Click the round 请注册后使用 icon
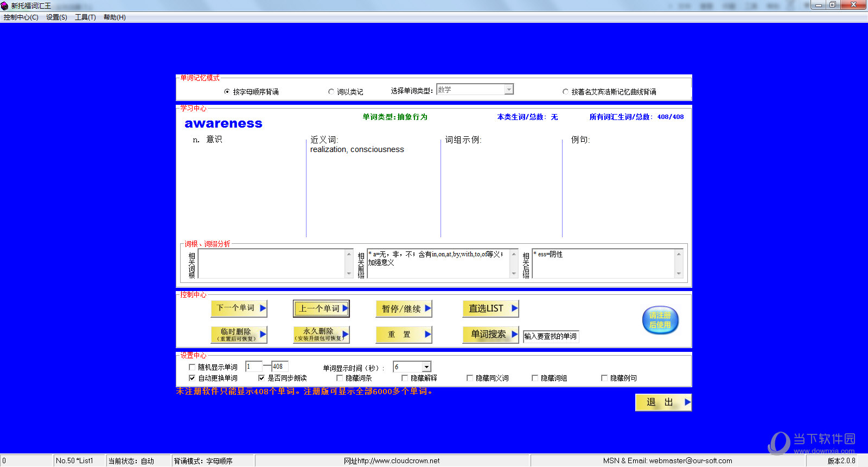This screenshot has height=467, width=868. pyautogui.click(x=660, y=320)
